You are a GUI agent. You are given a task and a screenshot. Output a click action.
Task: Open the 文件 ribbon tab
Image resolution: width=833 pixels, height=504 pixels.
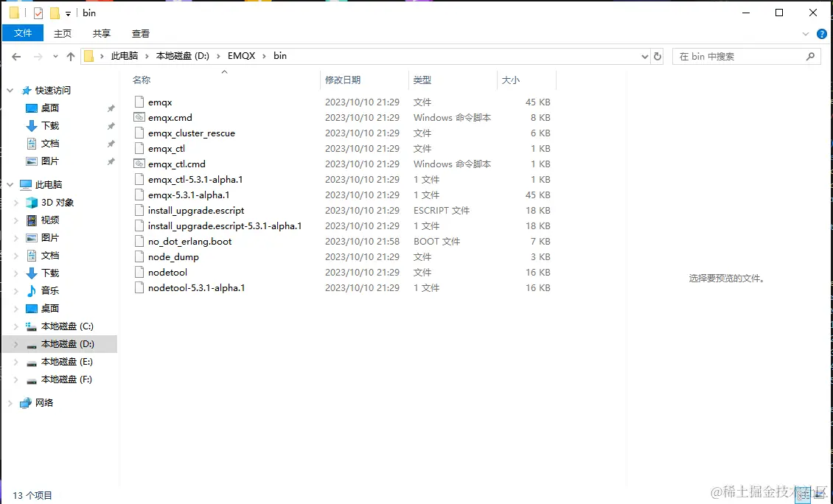[23, 33]
